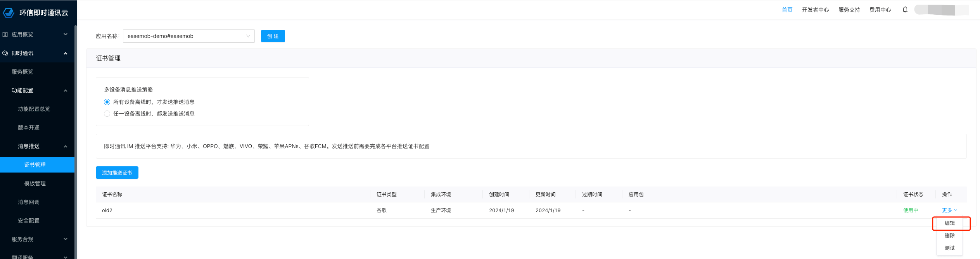Click the 应用概览 sidebar icon

5,35
